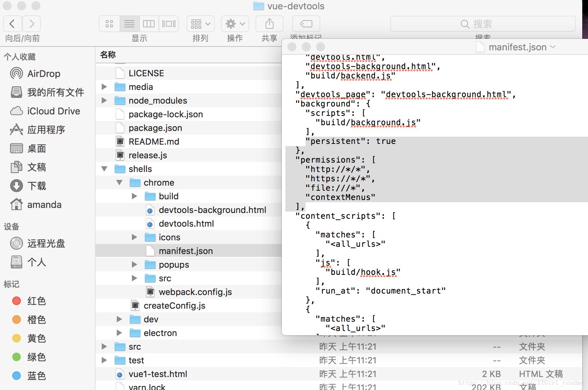Click the "contextMenus" line in editor

340,197
